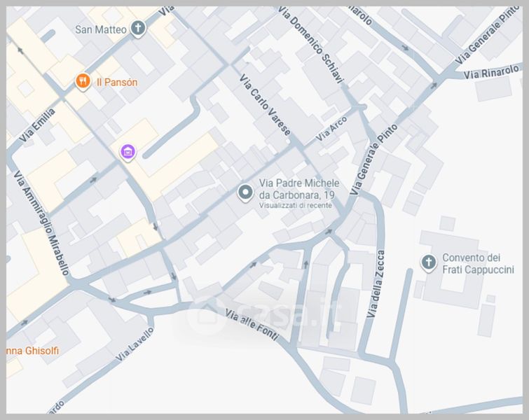Viewport: 529px width, 420px height.
Task: Click the San Matteo text label
Action: [x=101, y=29]
